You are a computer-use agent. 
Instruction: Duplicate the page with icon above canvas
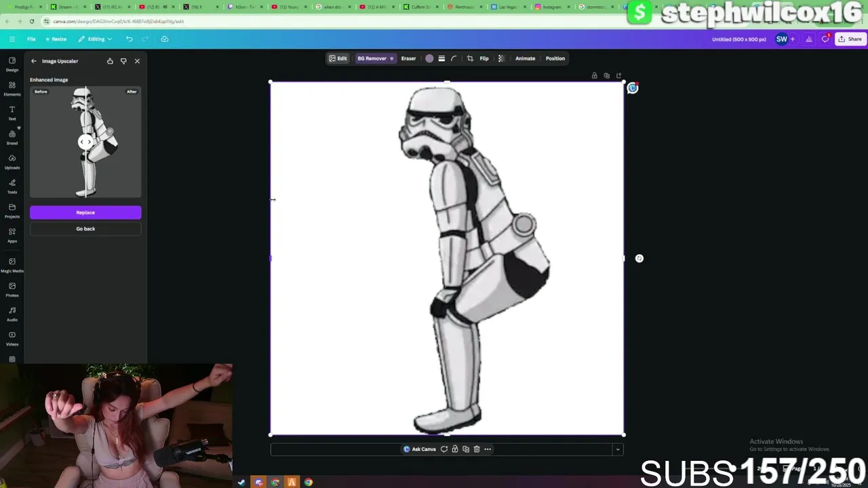coord(607,75)
